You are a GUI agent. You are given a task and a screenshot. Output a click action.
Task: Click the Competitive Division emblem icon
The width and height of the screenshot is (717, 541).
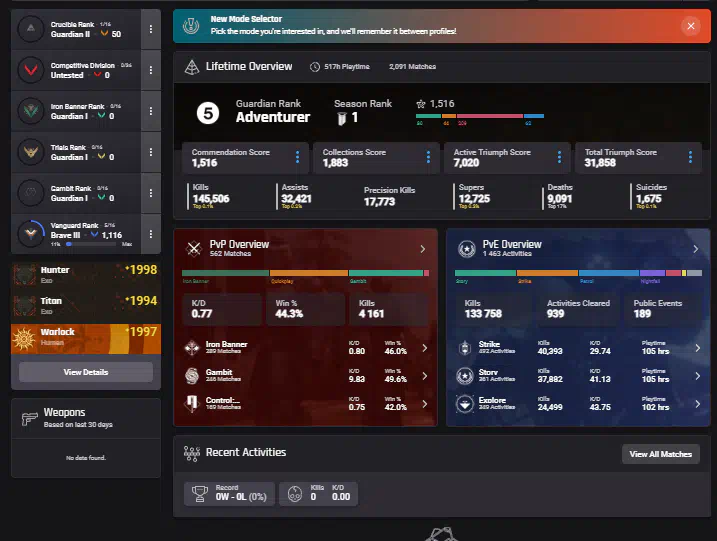(x=31, y=70)
